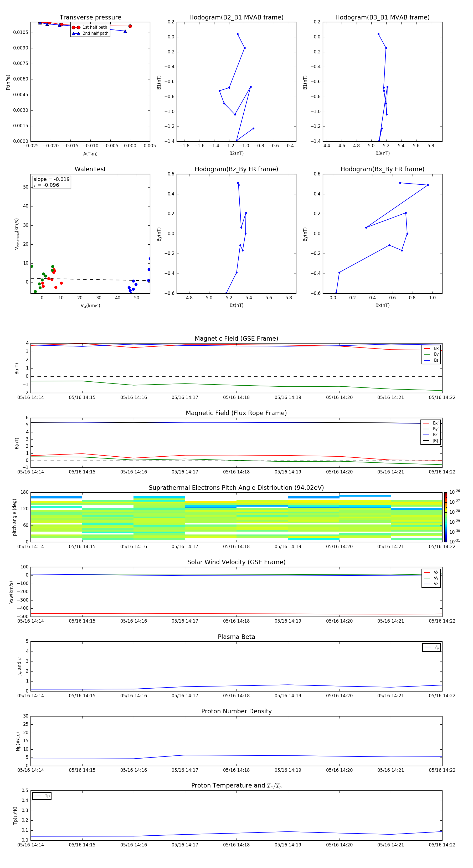Click the 'Bx(nT)' x-axis label

[382, 305]
